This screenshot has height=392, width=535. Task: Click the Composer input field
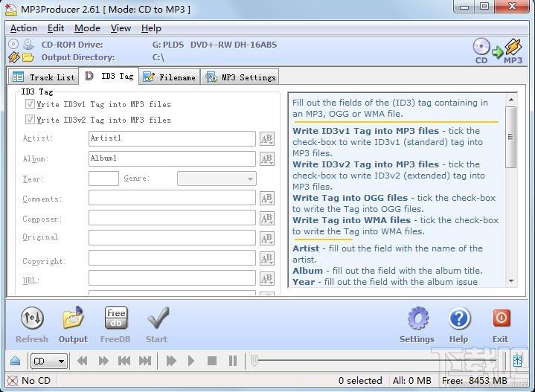(x=172, y=219)
